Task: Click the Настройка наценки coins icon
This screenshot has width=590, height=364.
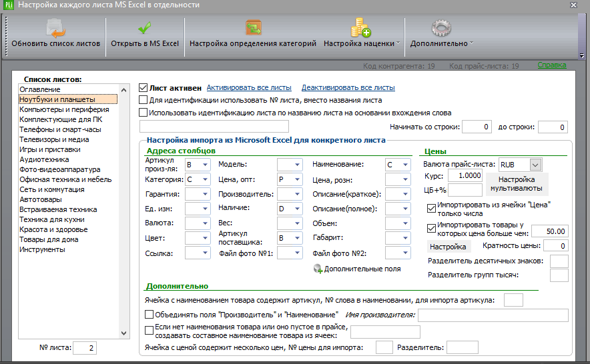Action: (x=360, y=28)
